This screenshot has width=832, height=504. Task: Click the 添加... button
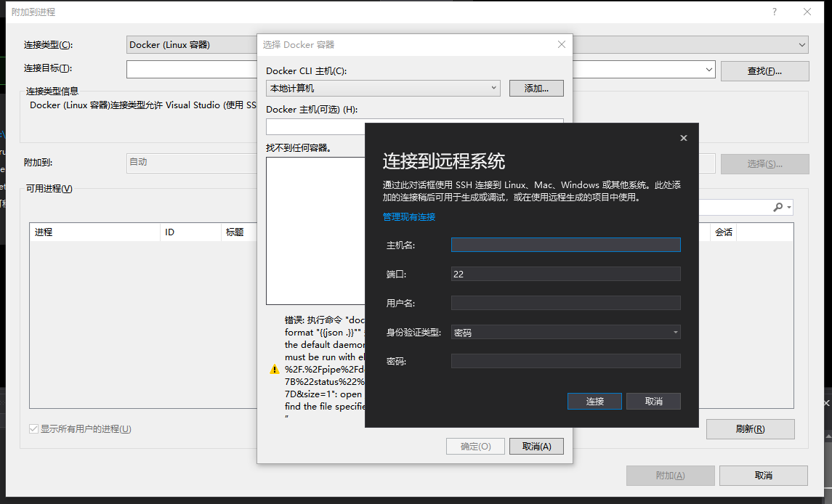[536, 88]
